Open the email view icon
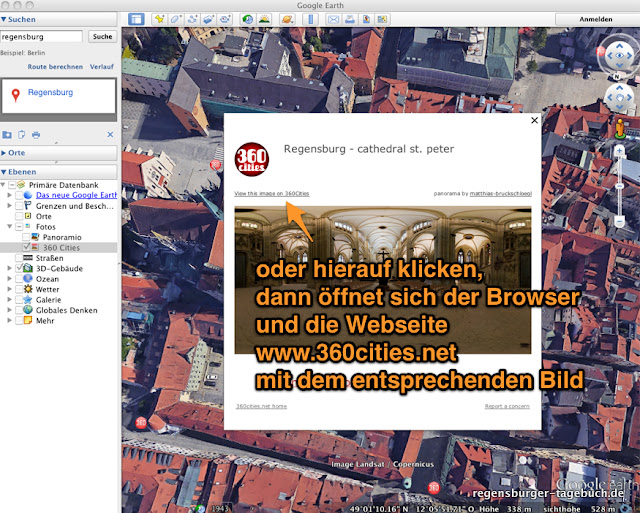Screen dimensions: 640x513 coord(333,19)
